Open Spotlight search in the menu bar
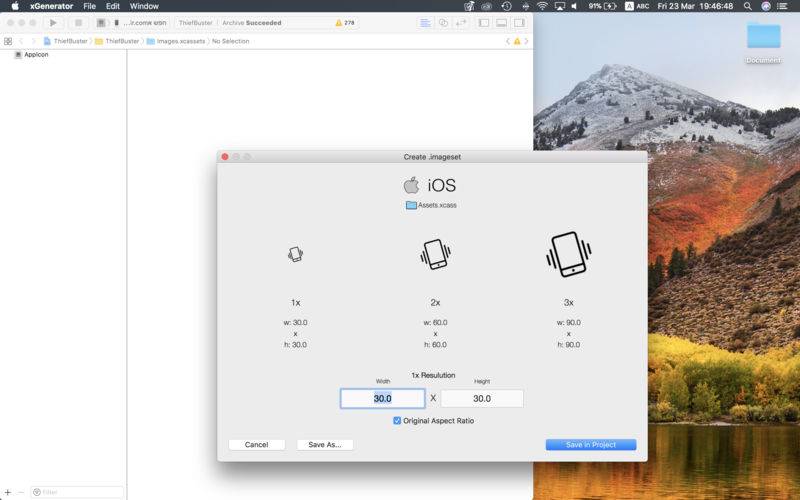This screenshot has width=800, height=500. [749, 6]
